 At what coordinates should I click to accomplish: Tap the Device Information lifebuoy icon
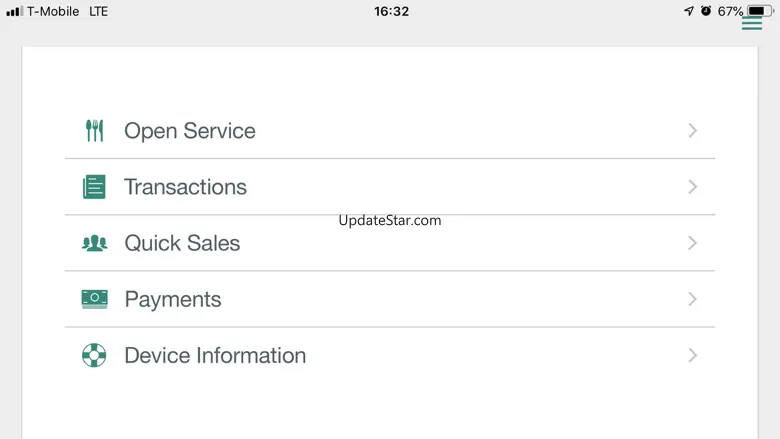[x=94, y=355]
